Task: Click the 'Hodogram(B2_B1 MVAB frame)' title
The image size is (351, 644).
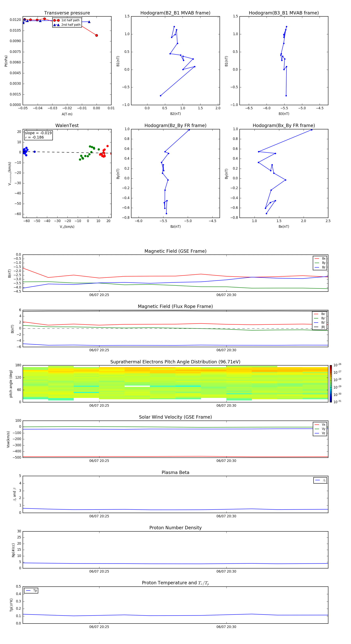Action: [x=175, y=13]
